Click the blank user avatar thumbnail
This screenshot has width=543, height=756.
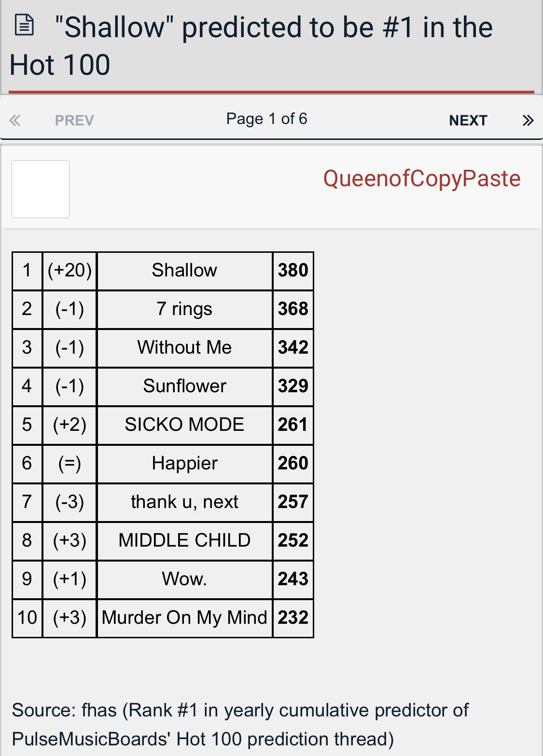click(x=41, y=189)
